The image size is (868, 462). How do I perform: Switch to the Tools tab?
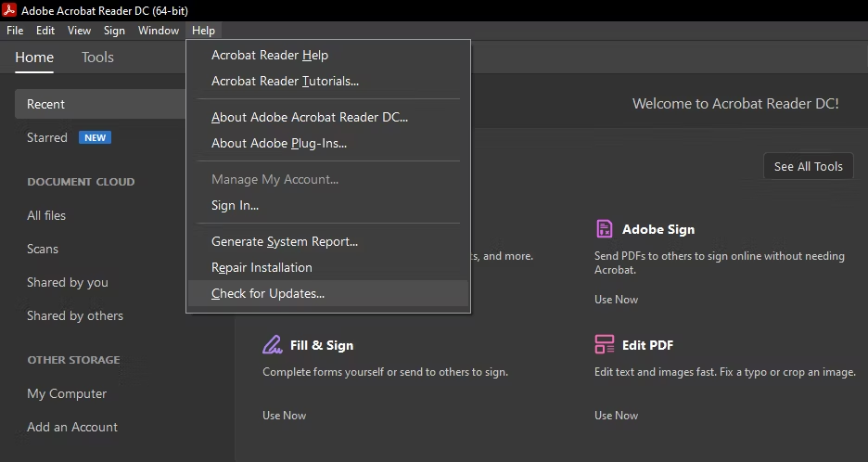tap(97, 58)
